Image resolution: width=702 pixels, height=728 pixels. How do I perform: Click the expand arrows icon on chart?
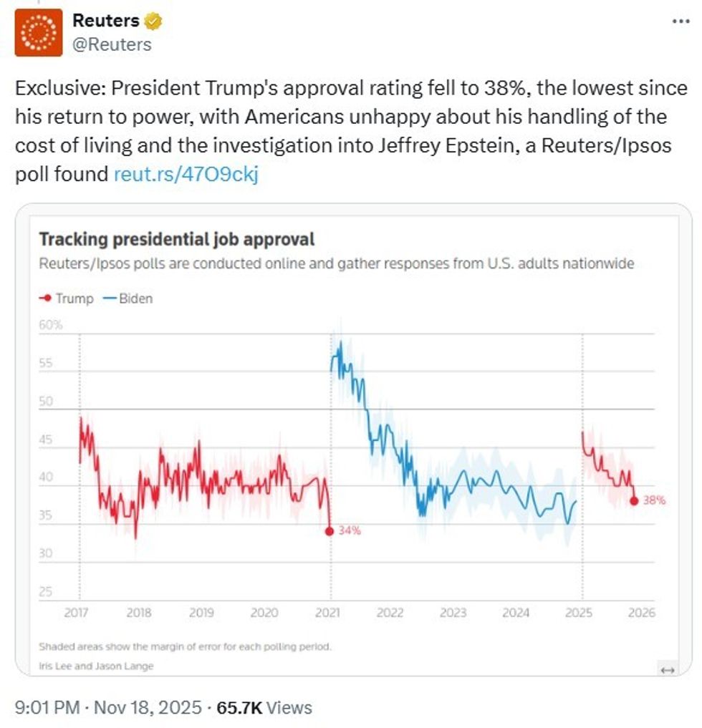(667, 670)
